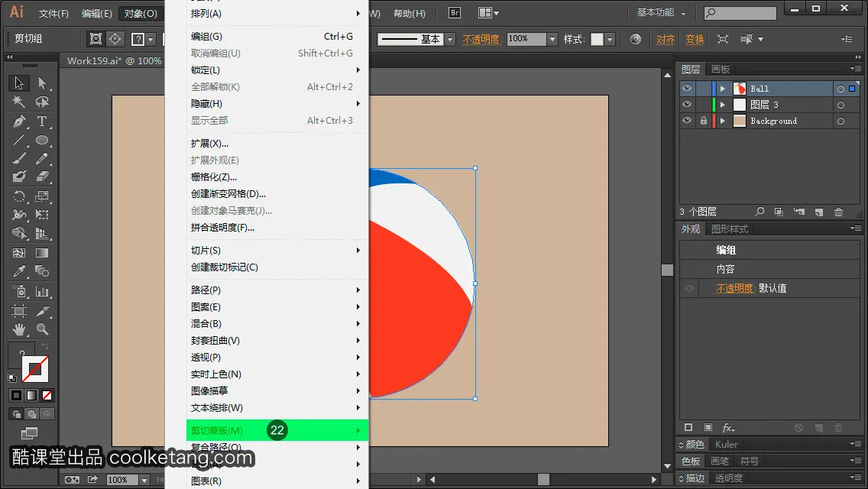Open the arrange documents dropdown
Screen dimensions: 868x489
488,12
